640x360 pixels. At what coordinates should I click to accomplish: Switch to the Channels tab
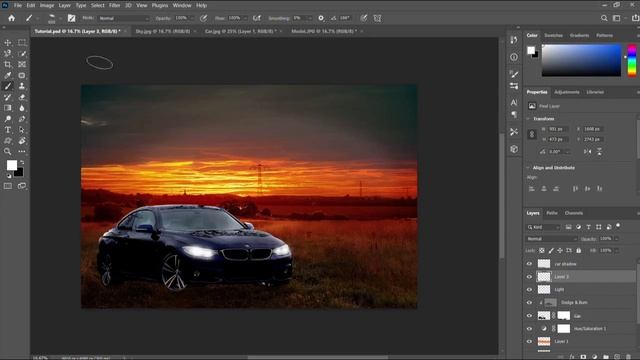pyautogui.click(x=573, y=213)
